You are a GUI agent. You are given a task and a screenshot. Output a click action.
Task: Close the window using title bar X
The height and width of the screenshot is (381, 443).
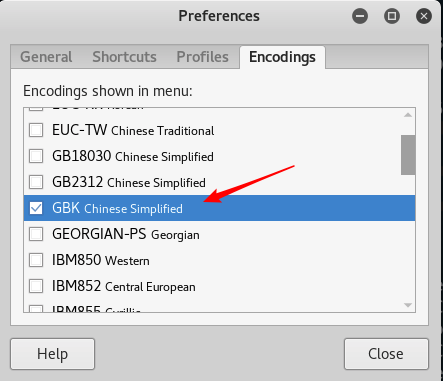point(424,16)
